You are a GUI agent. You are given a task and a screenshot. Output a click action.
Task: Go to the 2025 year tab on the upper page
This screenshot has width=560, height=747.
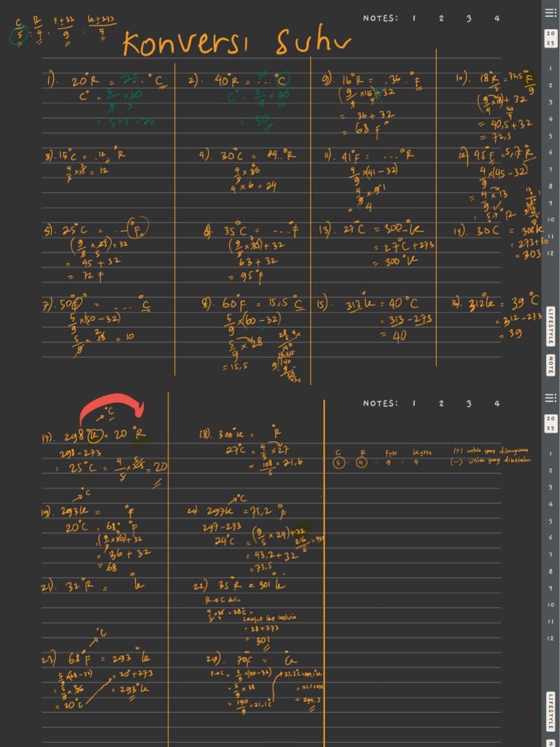click(551, 39)
